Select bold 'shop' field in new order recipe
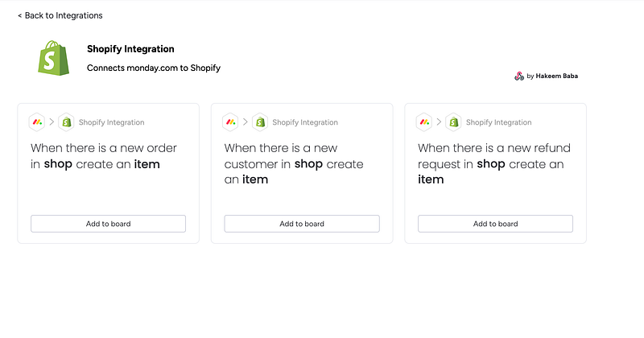 coord(58,164)
